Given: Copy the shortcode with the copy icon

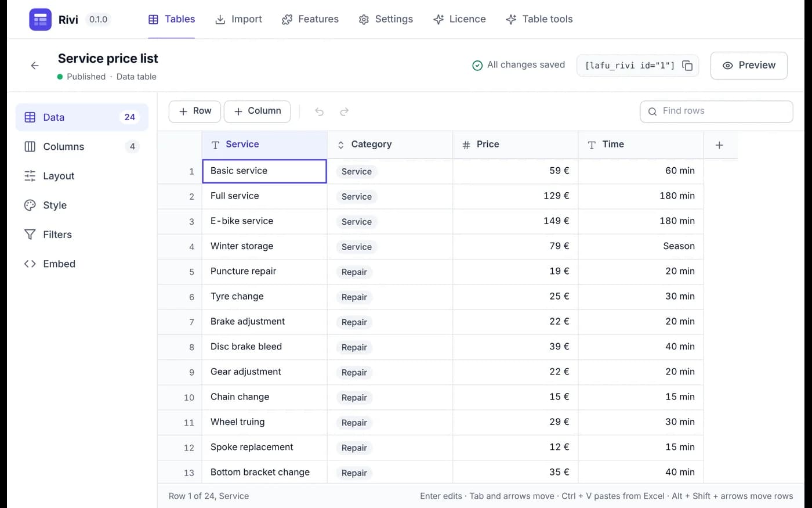Looking at the screenshot, I should point(687,66).
